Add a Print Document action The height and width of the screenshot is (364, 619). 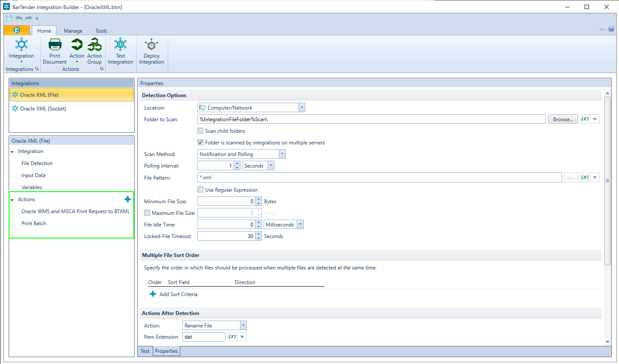[x=55, y=51]
